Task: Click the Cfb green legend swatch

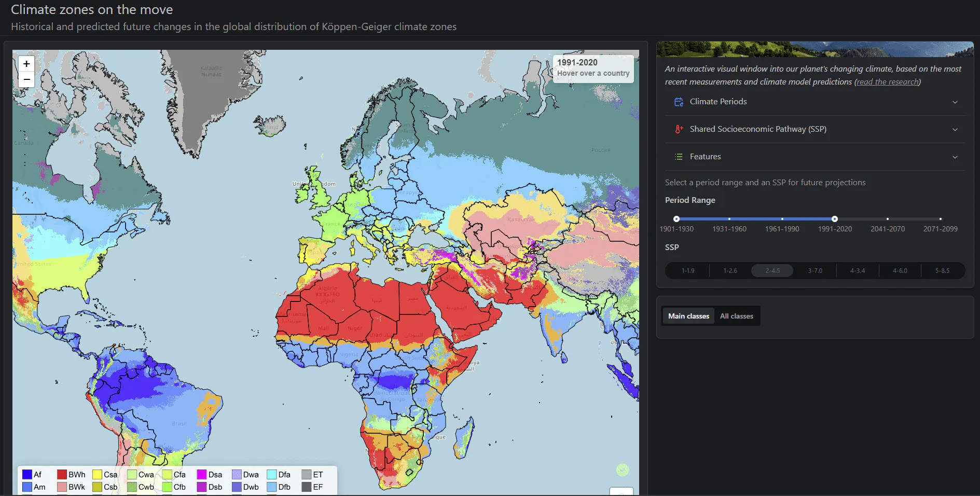Action: coord(167,487)
